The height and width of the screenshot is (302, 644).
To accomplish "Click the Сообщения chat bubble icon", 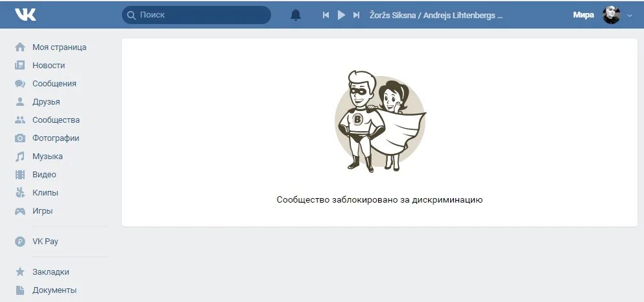I will tap(20, 84).
